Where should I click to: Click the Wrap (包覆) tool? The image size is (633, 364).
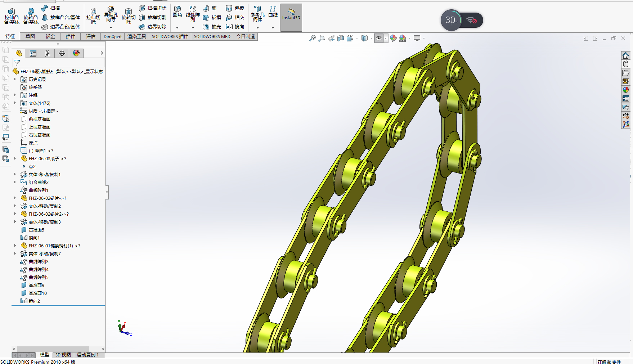(235, 8)
